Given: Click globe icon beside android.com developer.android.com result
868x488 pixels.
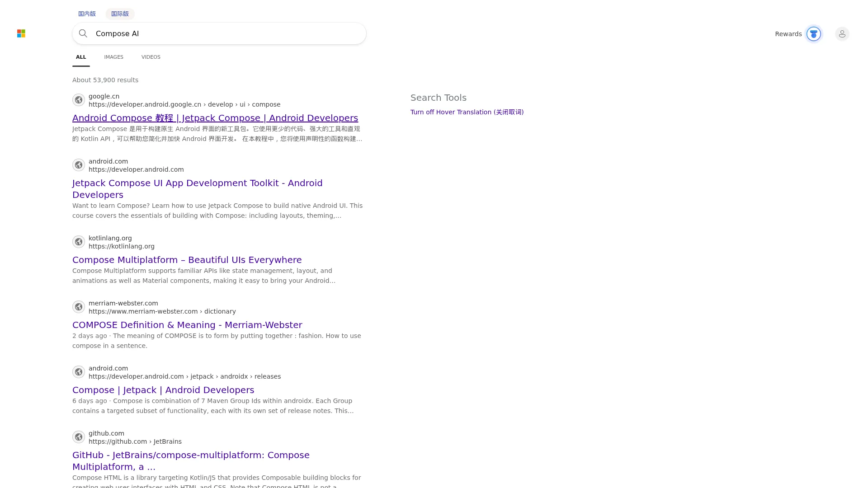Looking at the screenshot, I should click(x=79, y=165).
